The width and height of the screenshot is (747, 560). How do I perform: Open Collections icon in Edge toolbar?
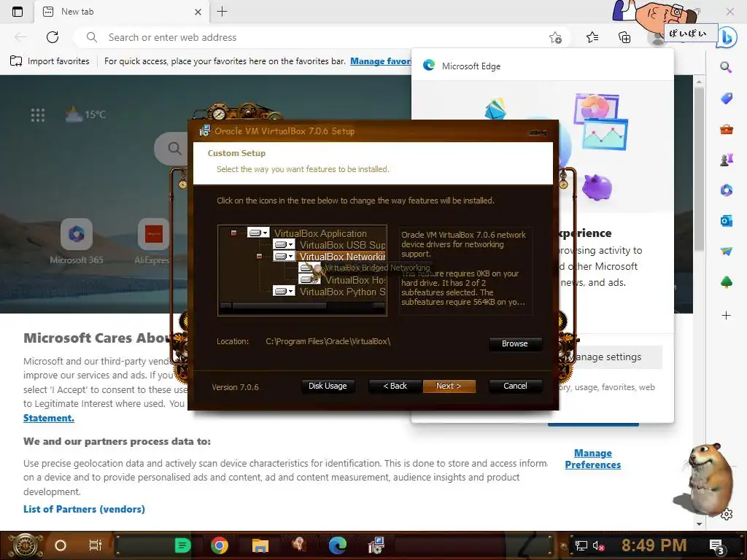pyautogui.click(x=624, y=37)
